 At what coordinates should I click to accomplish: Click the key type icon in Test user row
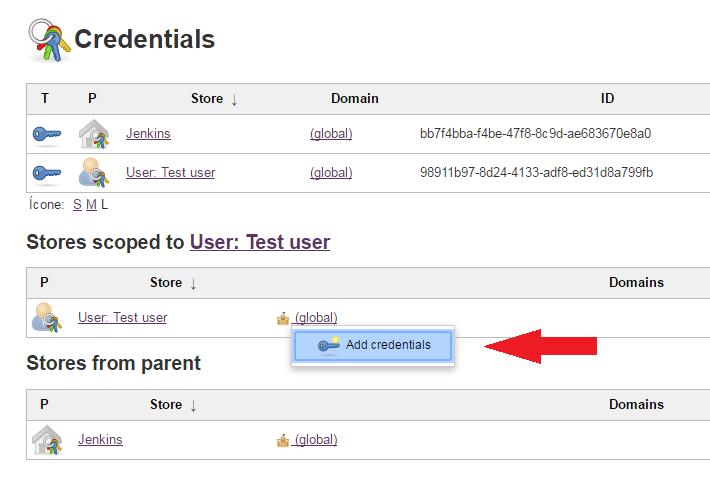pyautogui.click(x=47, y=173)
